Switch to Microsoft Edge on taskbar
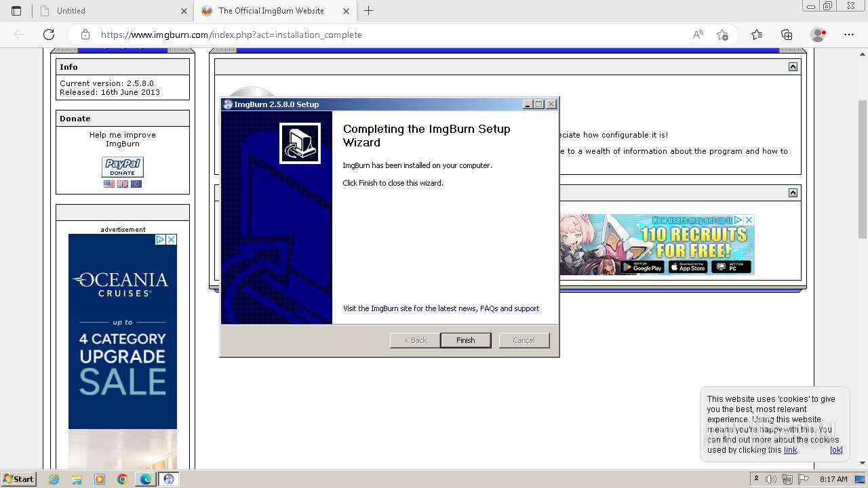Viewport: 868px width, 488px height. pyautogui.click(x=146, y=479)
